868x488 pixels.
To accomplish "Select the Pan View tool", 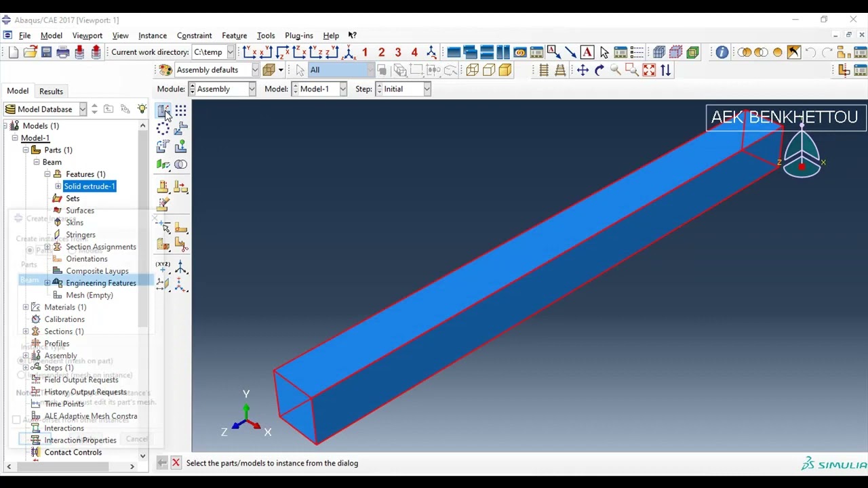I will point(583,70).
